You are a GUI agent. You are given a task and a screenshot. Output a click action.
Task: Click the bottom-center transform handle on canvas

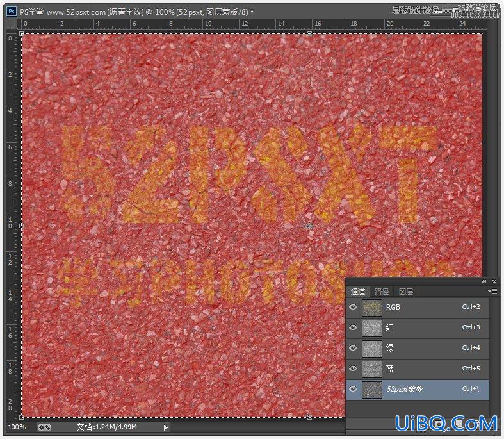pyautogui.click(x=309, y=417)
